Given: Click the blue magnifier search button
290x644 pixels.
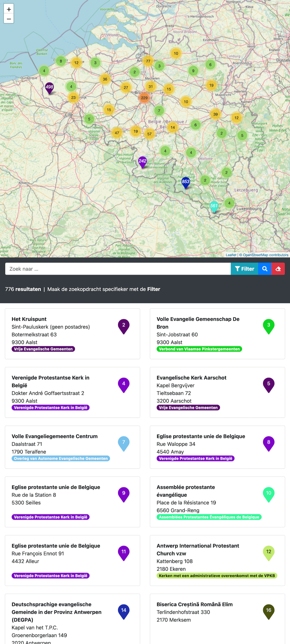Looking at the screenshot, I should 264,269.
